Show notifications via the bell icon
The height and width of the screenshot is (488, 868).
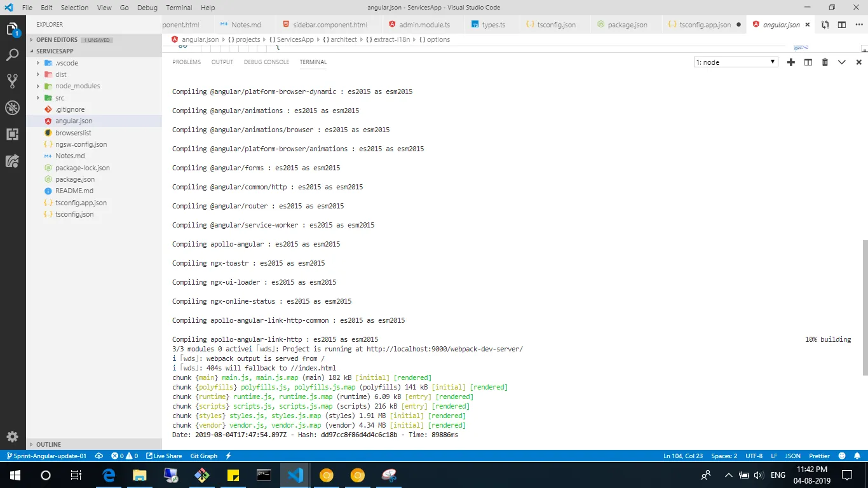857,456
